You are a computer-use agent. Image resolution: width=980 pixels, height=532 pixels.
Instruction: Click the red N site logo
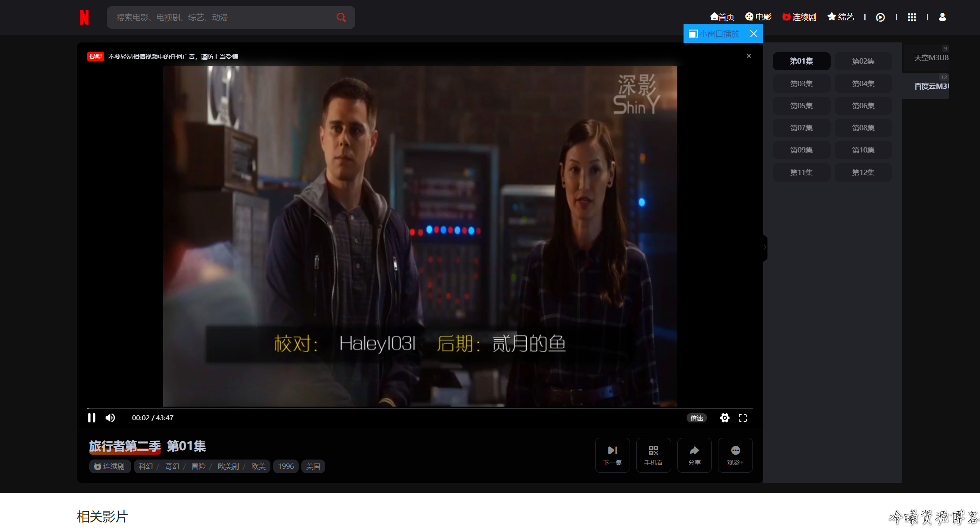84,17
